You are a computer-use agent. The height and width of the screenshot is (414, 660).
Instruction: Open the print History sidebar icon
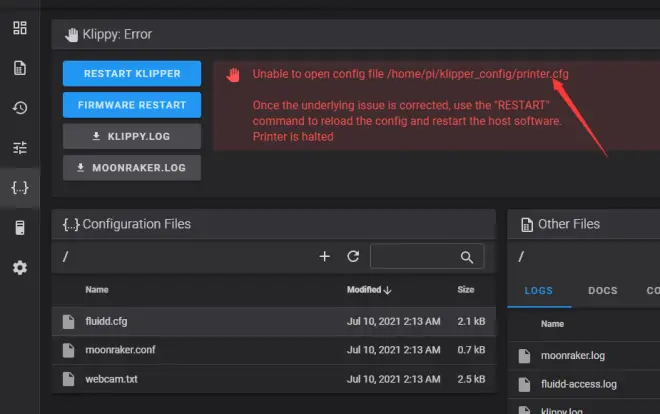20,108
